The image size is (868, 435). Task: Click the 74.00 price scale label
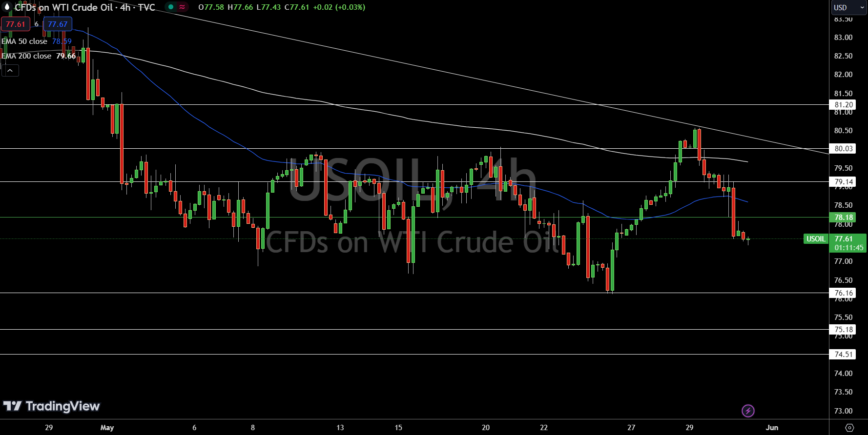843,374
